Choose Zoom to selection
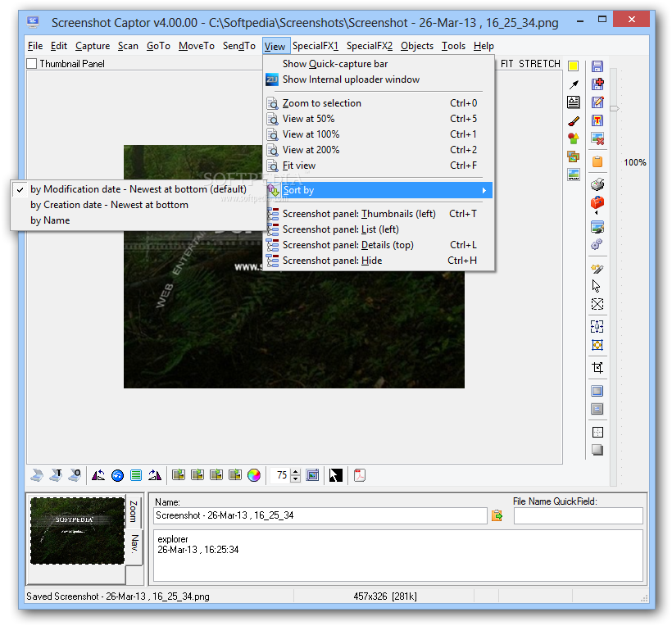 point(379,103)
